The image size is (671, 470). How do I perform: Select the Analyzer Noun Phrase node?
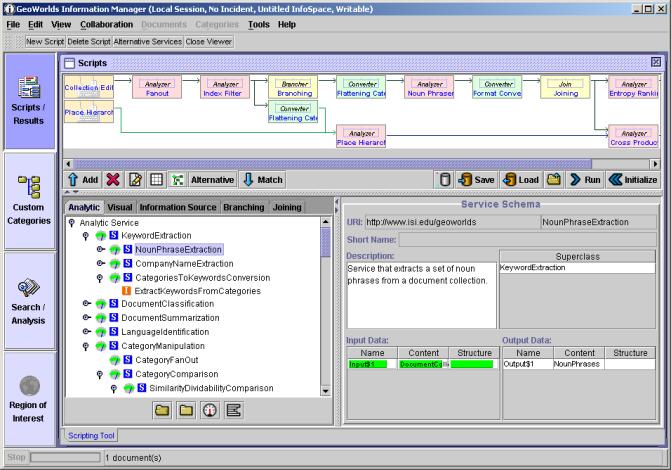pos(429,87)
